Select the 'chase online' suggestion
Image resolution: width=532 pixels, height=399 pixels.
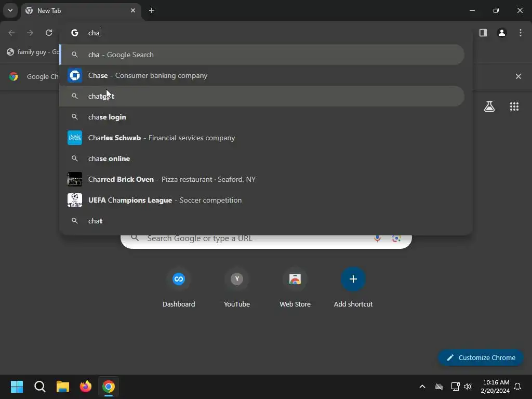tap(262, 158)
